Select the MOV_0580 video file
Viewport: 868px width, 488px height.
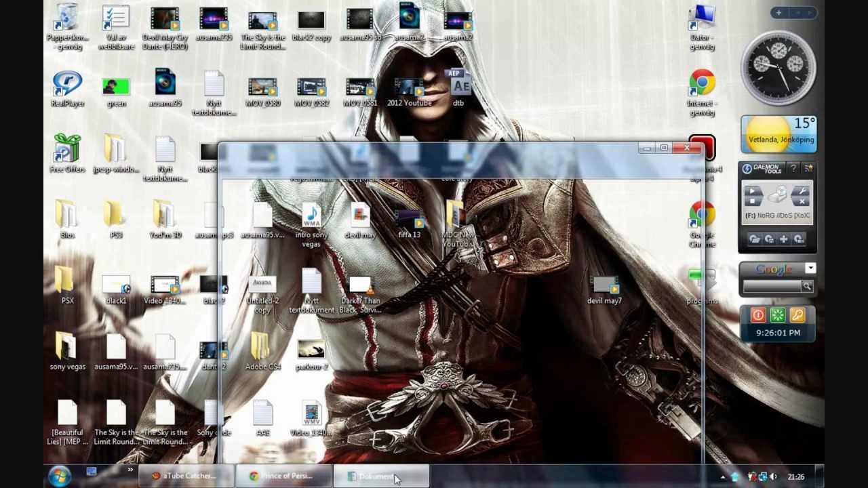coord(262,92)
